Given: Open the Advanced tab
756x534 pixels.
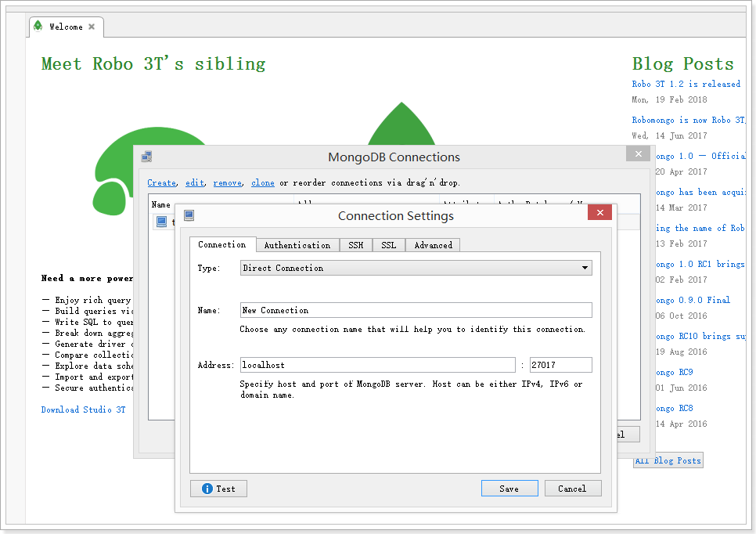Looking at the screenshot, I should pyautogui.click(x=433, y=245).
